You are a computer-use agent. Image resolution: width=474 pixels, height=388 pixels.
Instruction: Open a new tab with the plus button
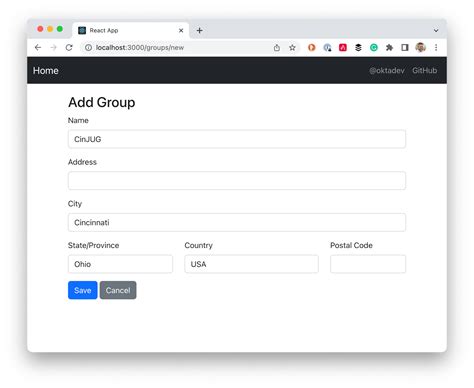click(x=199, y=30)
